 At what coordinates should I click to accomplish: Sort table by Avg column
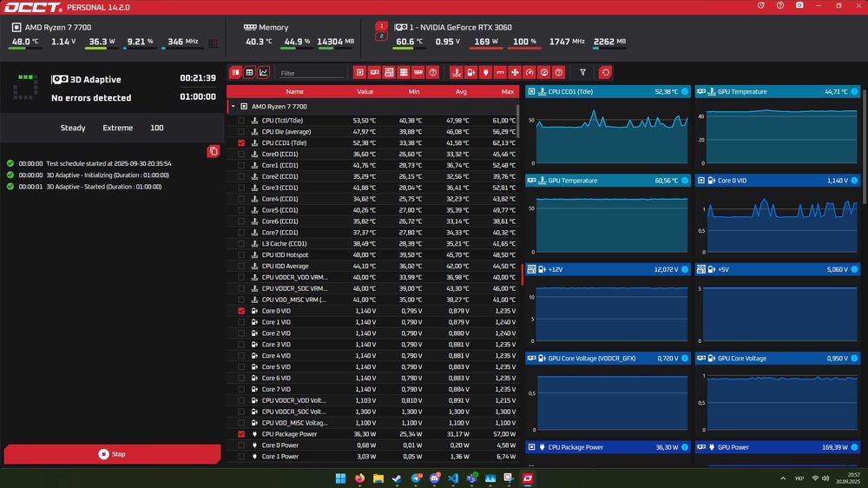[x=461, y=91]
